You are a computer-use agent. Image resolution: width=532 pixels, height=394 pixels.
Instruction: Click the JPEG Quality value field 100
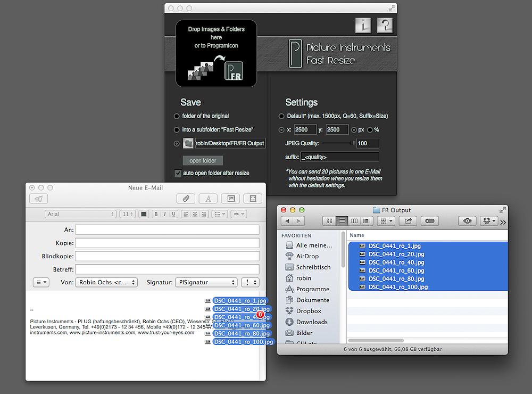pos(368,143)
